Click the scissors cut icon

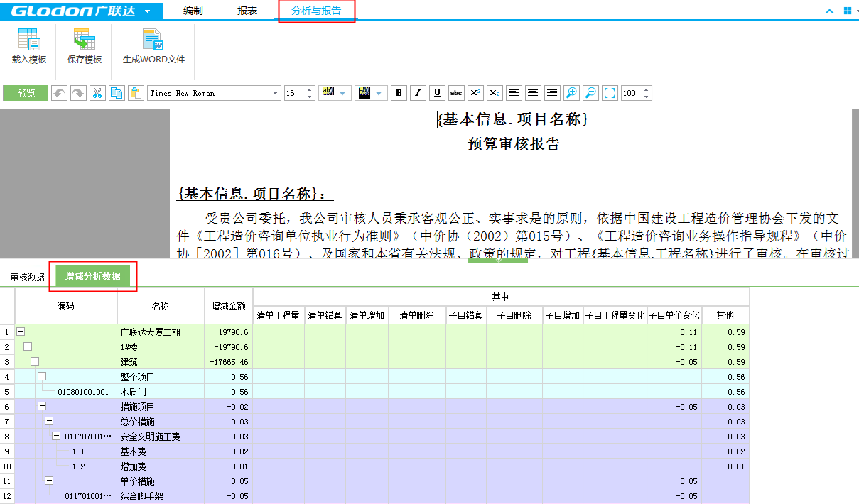click(x=97, y=93)
